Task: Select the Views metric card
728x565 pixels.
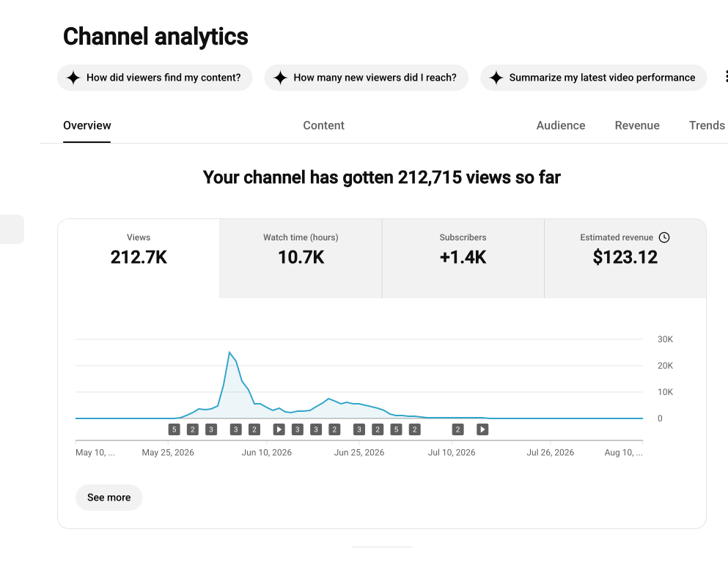Action: point(139,258)
